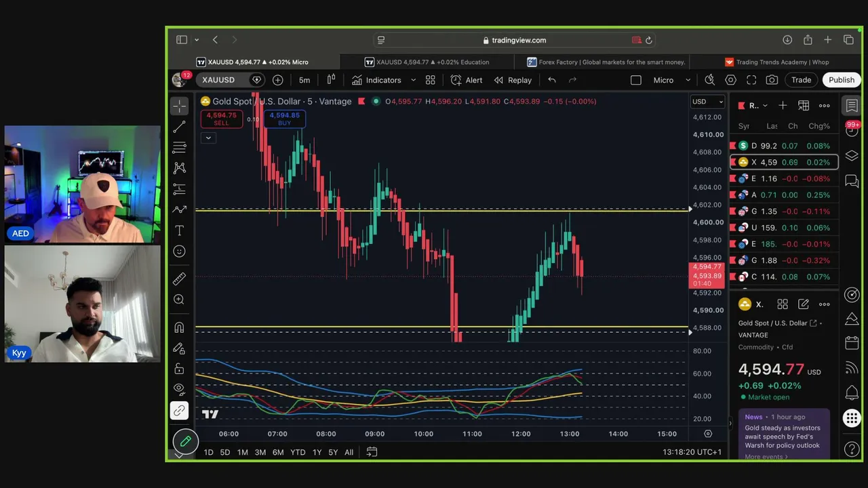
Task: Click the 4,594.85 BUY button
Action: [285, 119]
